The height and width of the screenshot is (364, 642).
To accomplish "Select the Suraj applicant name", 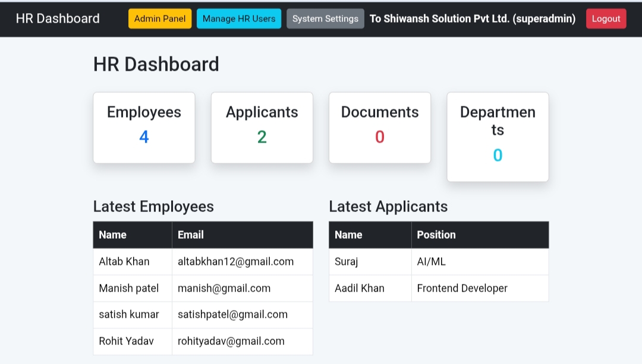I will pyautogui.click(x=370, y=261).
